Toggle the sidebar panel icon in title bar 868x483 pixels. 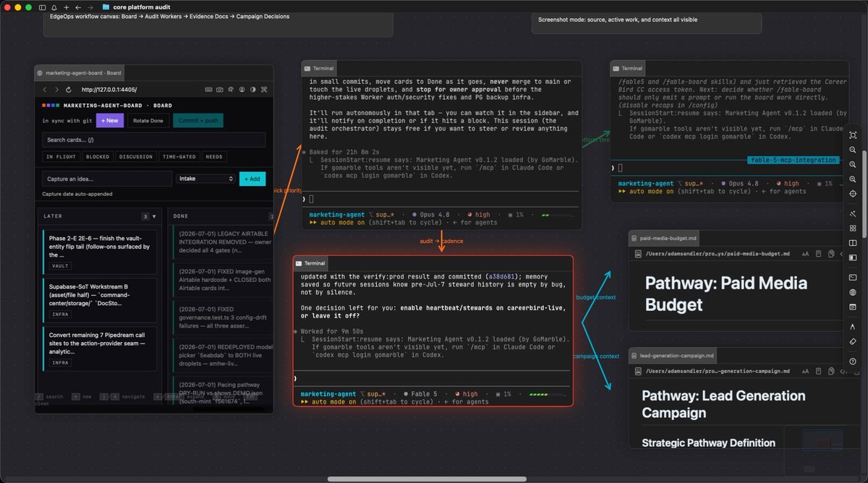click(42, 7)
